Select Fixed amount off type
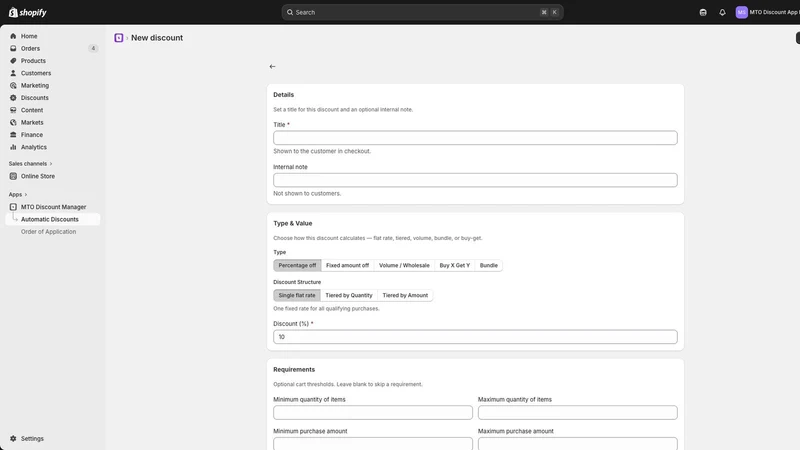Image resolution: width=800 pixels, height=450 pixels. click(347, 265)
